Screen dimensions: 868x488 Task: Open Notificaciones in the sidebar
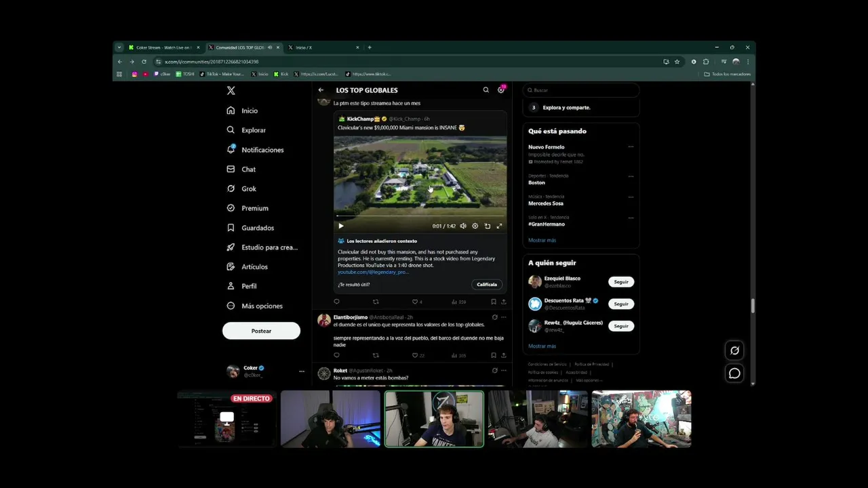[x=256, y=150]
